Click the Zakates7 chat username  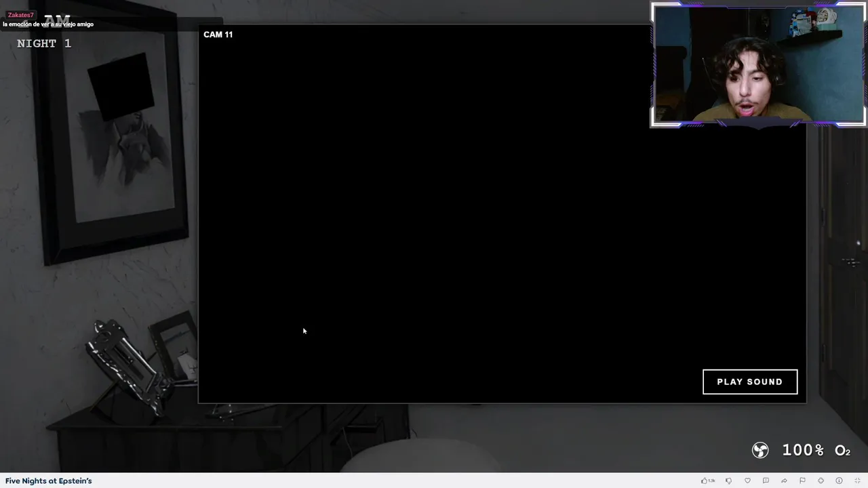[x=20, y=15]
